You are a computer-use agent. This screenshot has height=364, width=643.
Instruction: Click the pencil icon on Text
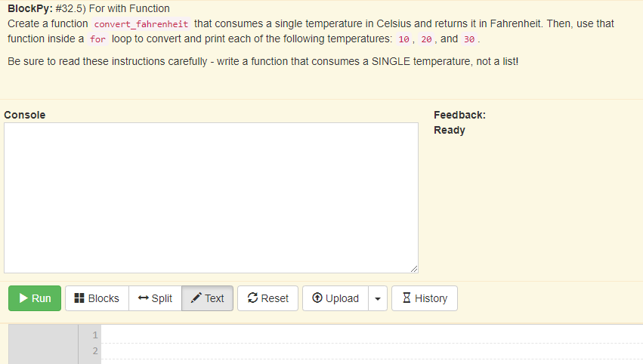tap(196, 298)
